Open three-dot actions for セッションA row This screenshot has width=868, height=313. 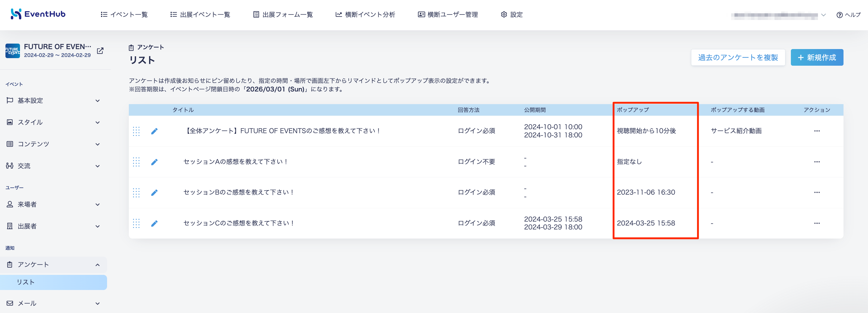click(817, 162)
